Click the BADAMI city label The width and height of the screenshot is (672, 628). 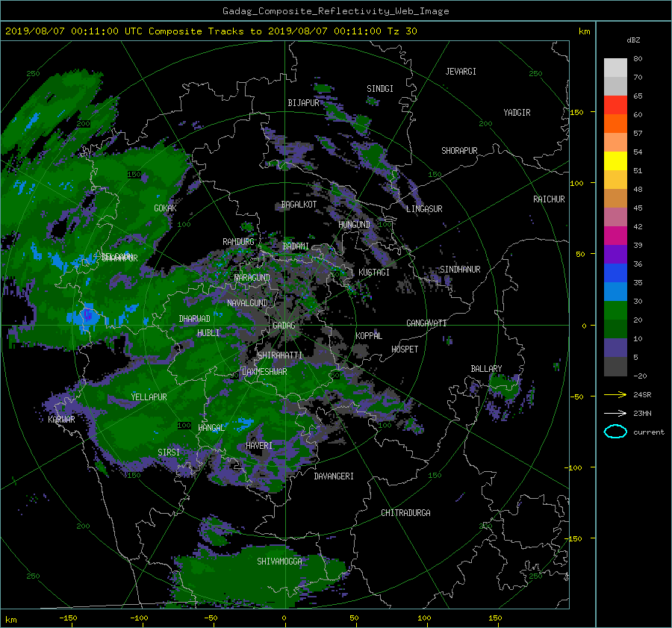(296, 246)
